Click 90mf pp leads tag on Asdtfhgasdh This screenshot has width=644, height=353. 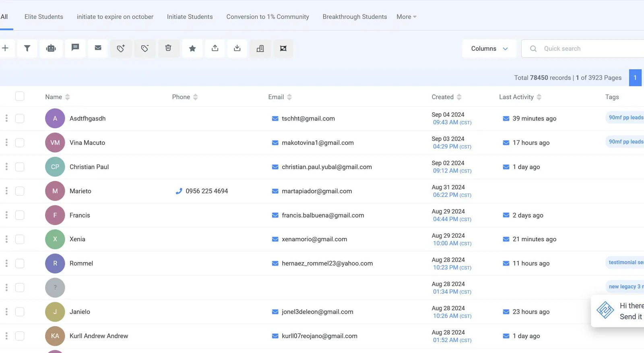click(x=625, y=117)
